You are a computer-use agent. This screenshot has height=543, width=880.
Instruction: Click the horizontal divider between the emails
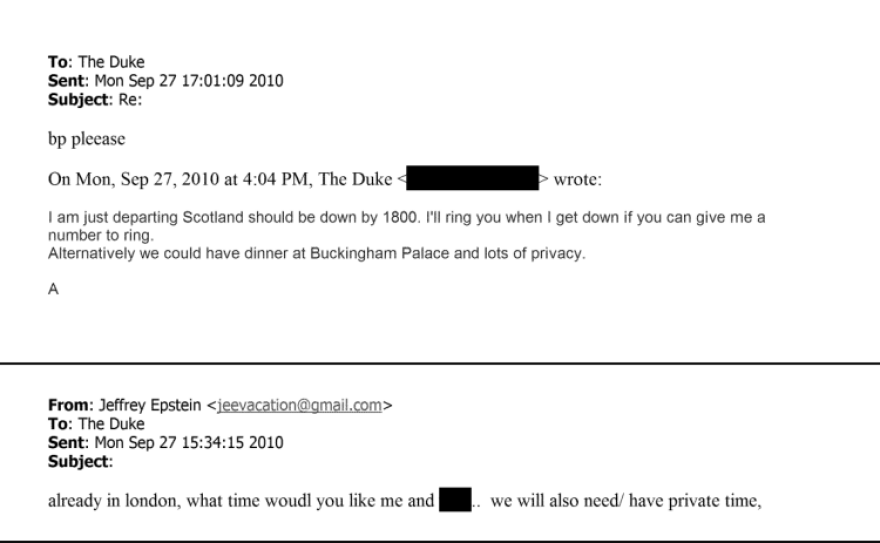[x=440, y=362]
